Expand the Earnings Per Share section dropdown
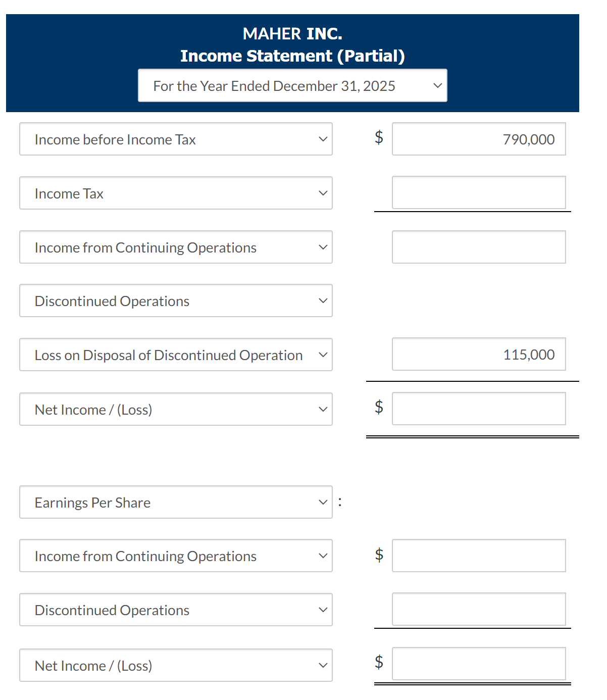The image size is (607, 700). pos(323,502)
